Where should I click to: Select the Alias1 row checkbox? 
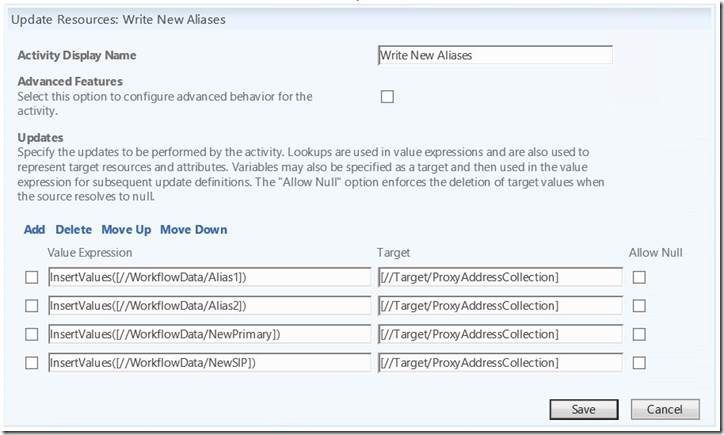click(x=31, y=278)
